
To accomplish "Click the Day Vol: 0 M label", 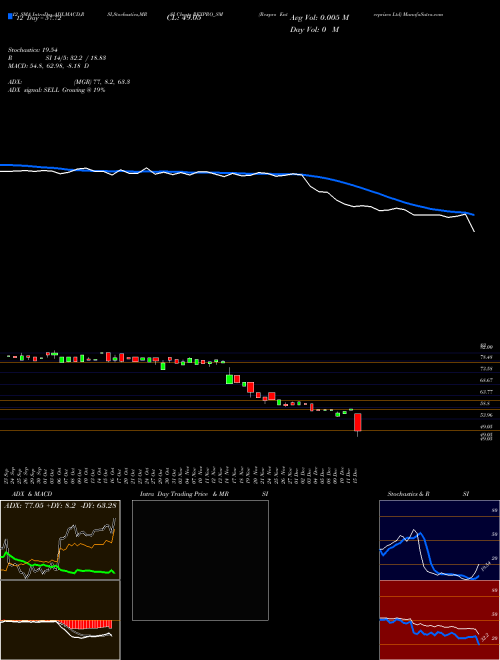I will pyautogui.click(x=314, y=30).
